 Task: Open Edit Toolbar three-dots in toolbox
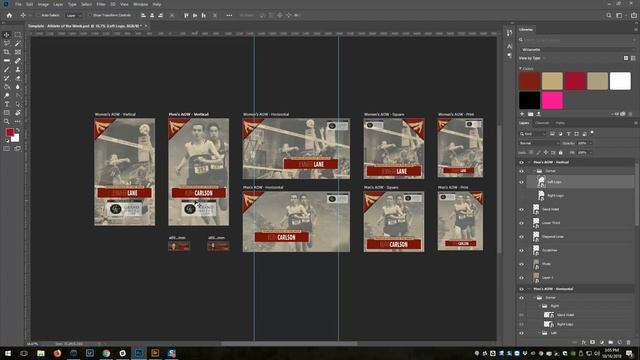tap(18, 121)
